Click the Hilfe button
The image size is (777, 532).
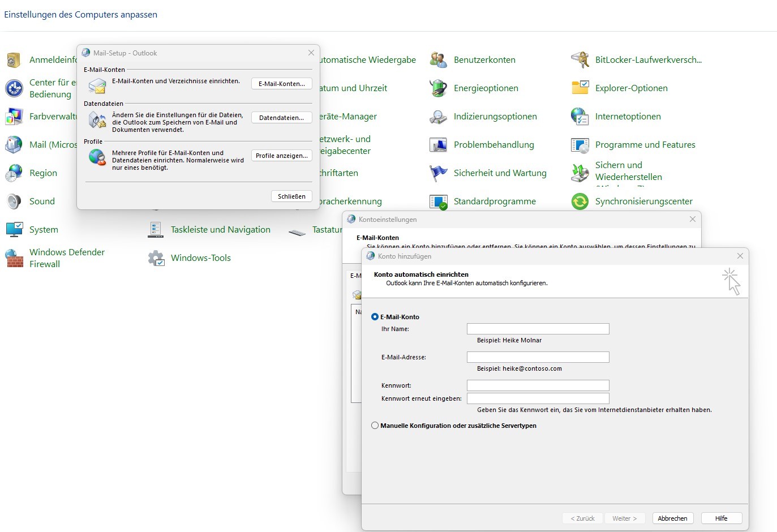click(721, 518)
